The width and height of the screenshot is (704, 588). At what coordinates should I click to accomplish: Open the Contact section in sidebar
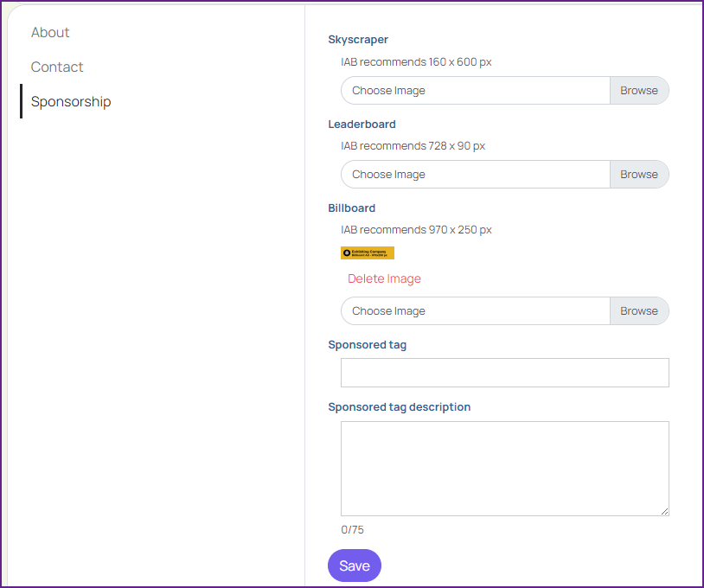(x=57, y=67)
